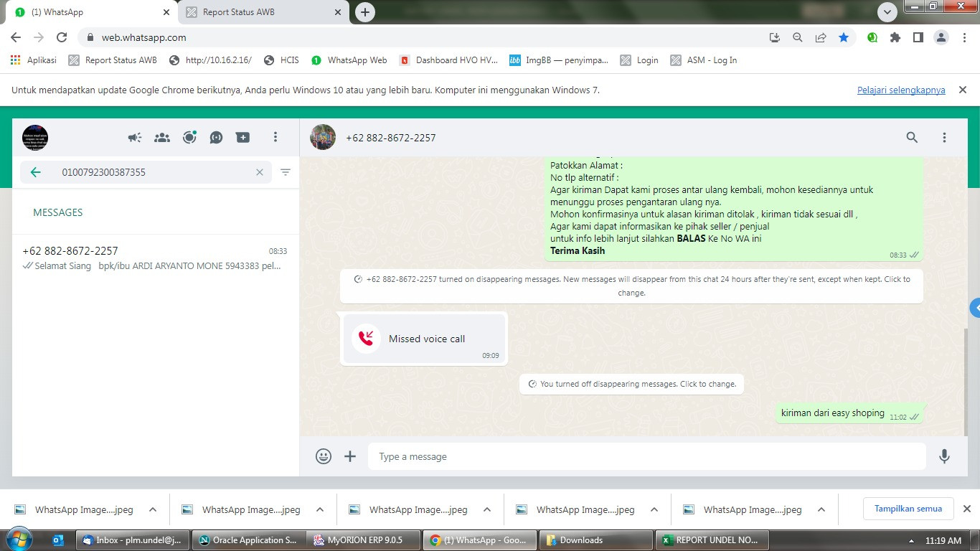Close the Report Status AWB tab
This screenshot has height=551, width=980.
[338, 12]
